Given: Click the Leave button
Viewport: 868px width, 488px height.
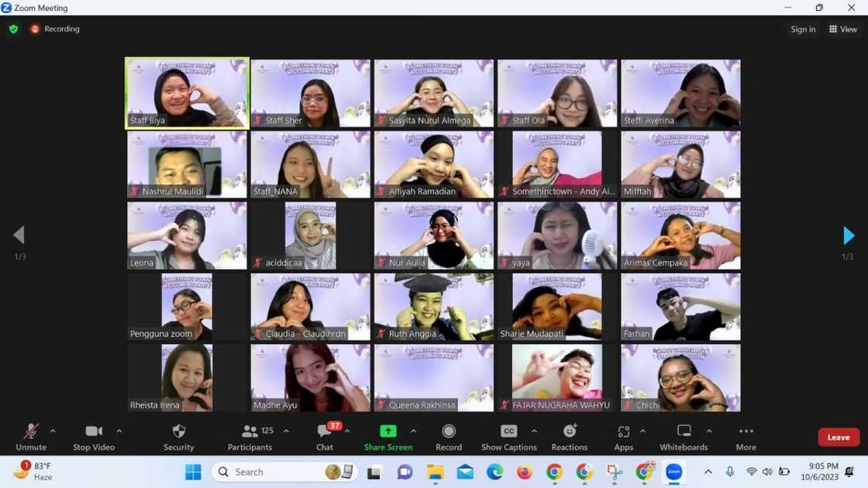Looking at the screenshot, I should coord(838,437).
